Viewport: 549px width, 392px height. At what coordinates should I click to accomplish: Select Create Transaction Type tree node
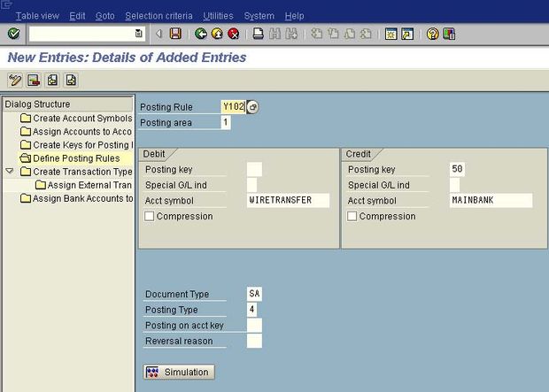[76, 172]
